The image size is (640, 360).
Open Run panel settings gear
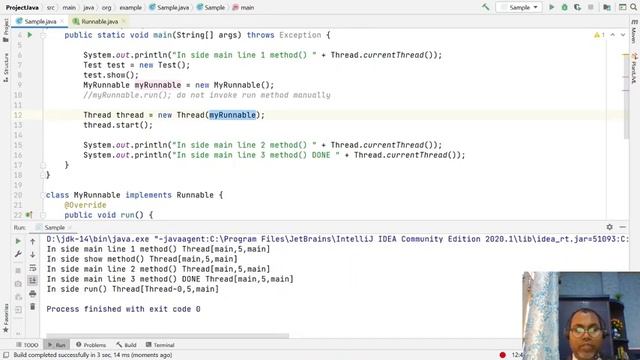coord(609,227)
